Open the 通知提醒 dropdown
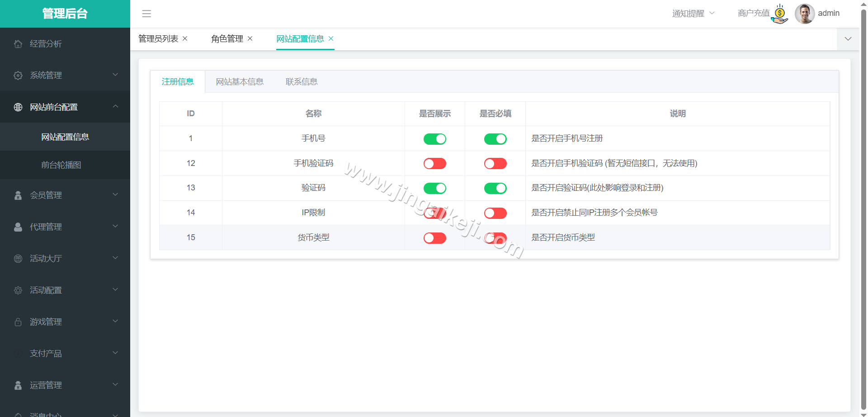Screen dimensions: 868x417 (x=693, y=14)
